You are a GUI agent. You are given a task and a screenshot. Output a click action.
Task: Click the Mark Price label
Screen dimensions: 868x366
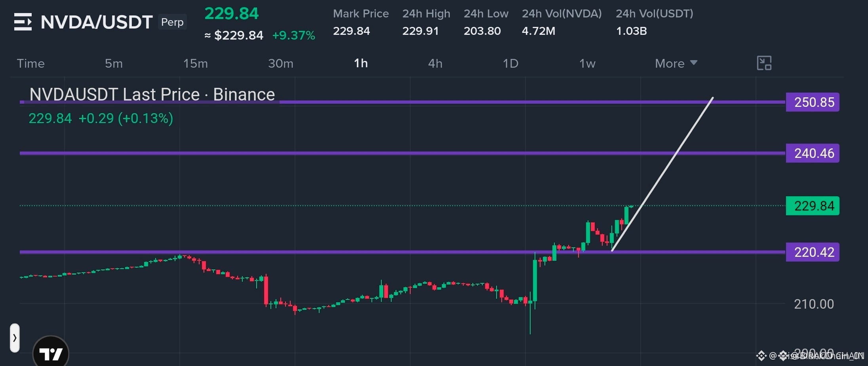click(x=361, y=14)
